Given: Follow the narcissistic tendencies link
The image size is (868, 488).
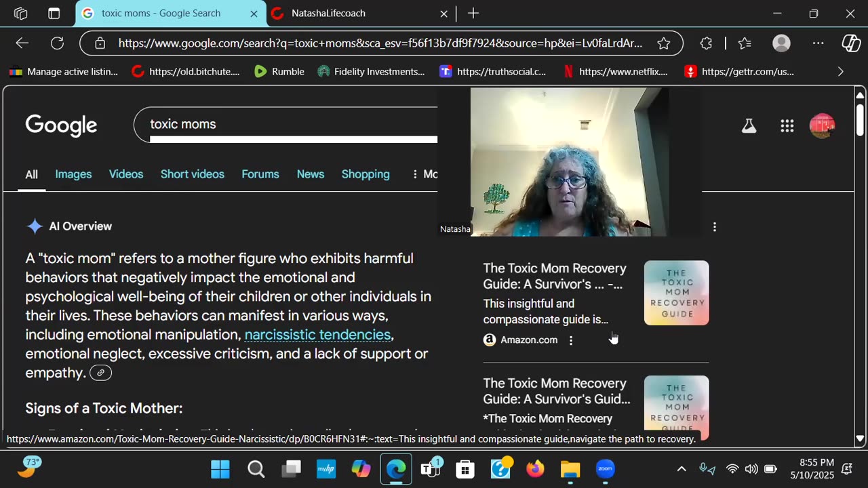Looking at the screenshot, I should tap(317, 335).
